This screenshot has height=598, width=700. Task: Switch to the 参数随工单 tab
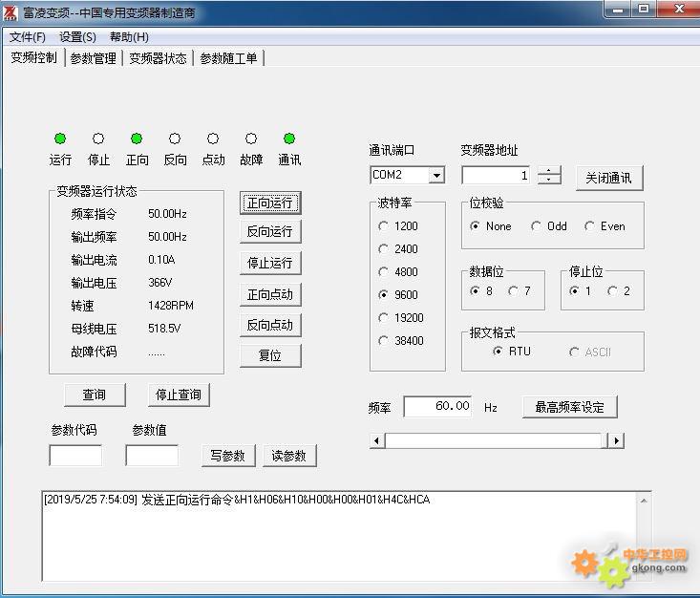point(228,58)
